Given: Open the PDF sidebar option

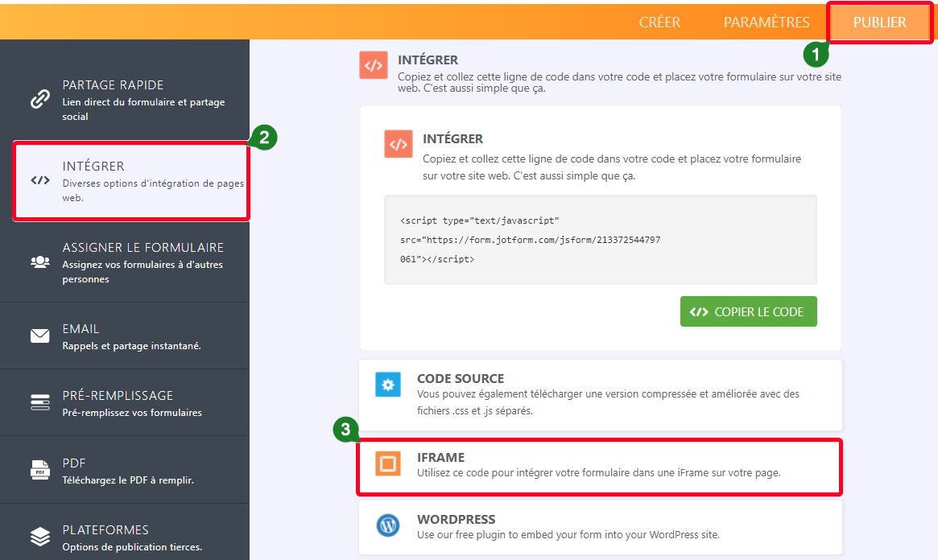Looking at the screenshot, I should [125, 471].
